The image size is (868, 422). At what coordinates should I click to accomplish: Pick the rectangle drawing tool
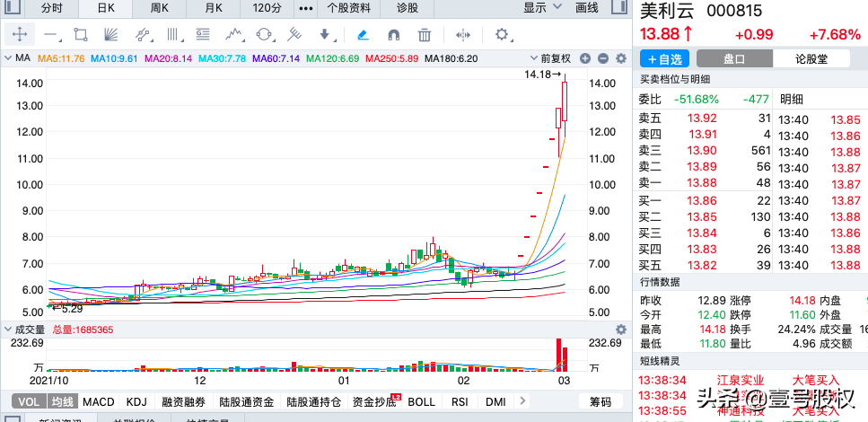click(81, 35)
